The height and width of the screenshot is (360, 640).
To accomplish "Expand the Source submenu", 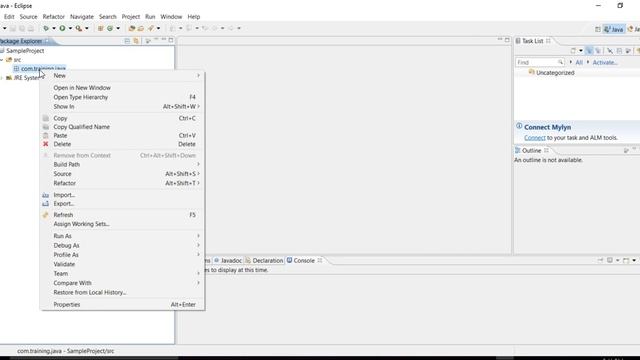I will tap(122, 174).
